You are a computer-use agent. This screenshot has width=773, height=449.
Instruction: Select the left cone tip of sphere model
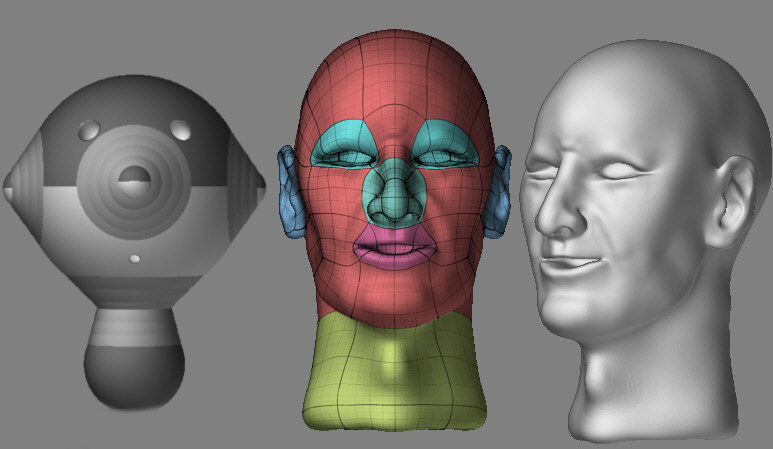point(10,184)
